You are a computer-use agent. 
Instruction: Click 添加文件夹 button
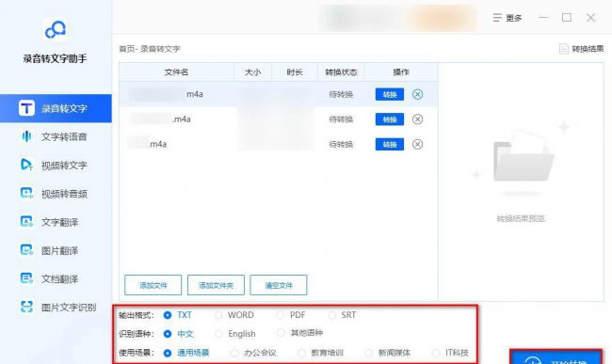pyautogui.click(x=216, y=285)
